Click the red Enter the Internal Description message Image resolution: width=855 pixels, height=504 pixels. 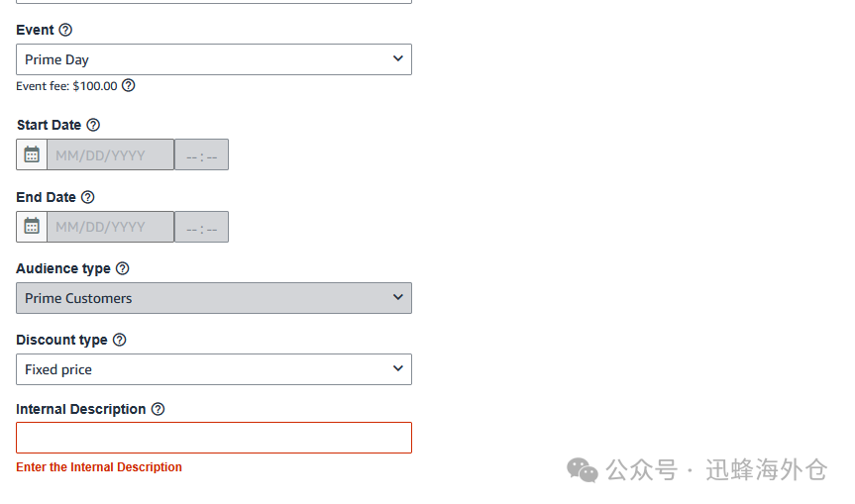click(x=99, y=467)
